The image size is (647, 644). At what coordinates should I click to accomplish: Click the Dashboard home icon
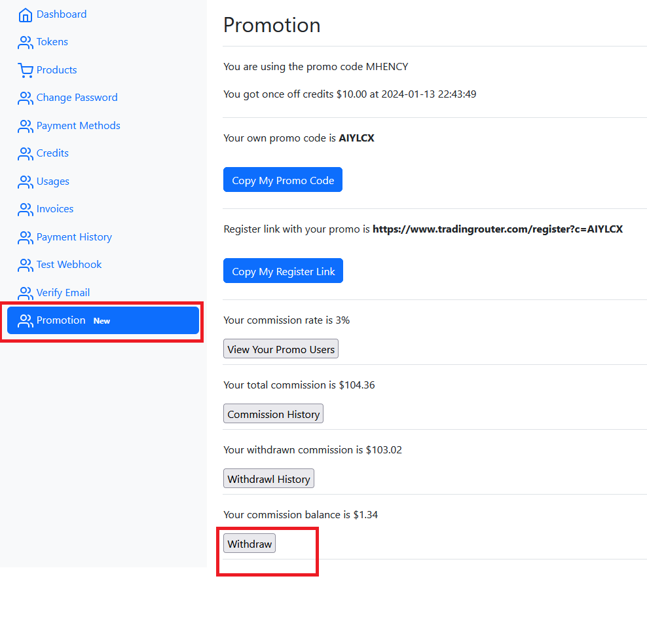pos(25,14)
